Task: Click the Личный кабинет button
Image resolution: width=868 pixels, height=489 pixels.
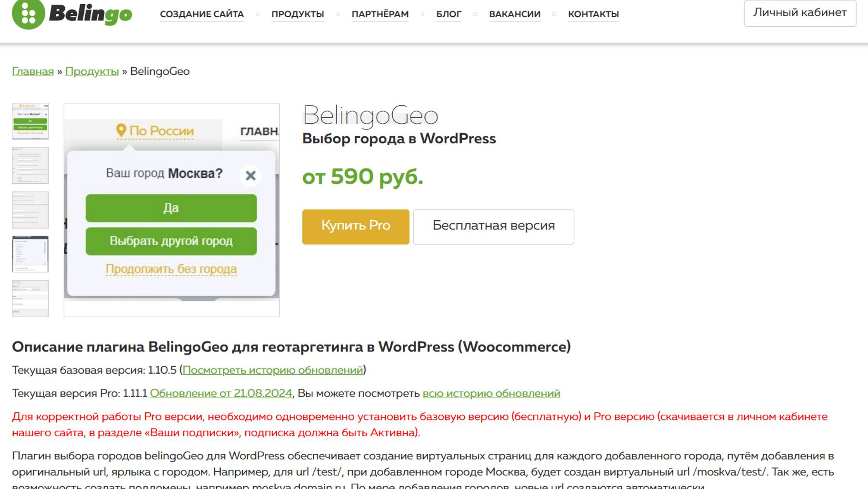Action: (800, 13)
